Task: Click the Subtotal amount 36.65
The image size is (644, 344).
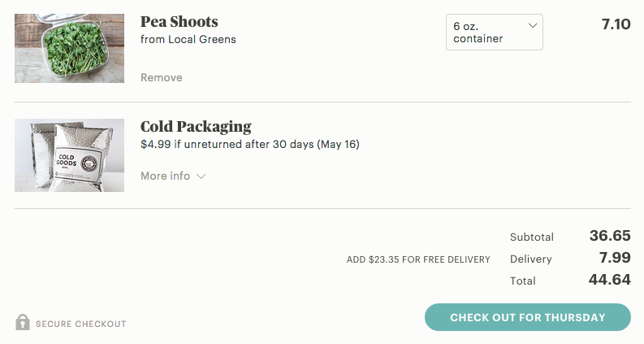Action: pos(610,236)
